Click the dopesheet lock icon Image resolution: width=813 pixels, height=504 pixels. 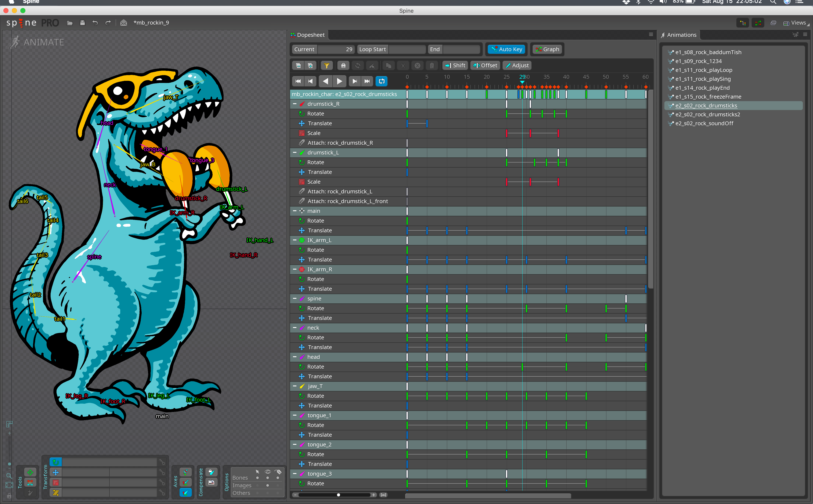click(x=343, y=66)
